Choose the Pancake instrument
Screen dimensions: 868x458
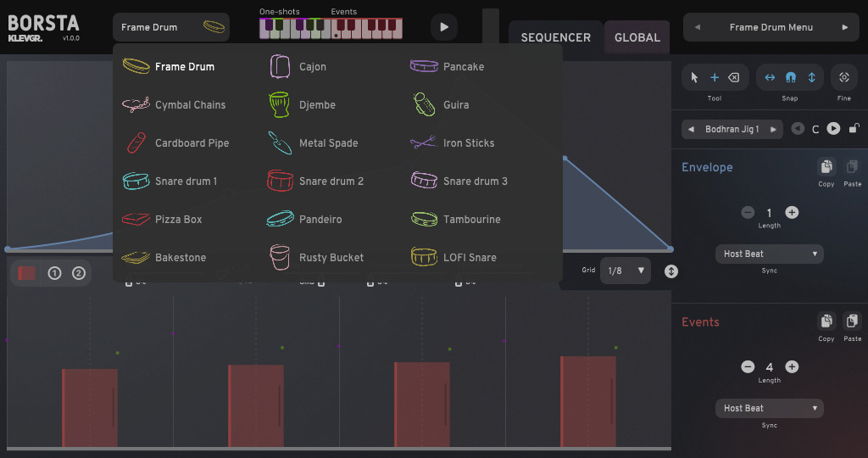(x=448, y=66)
